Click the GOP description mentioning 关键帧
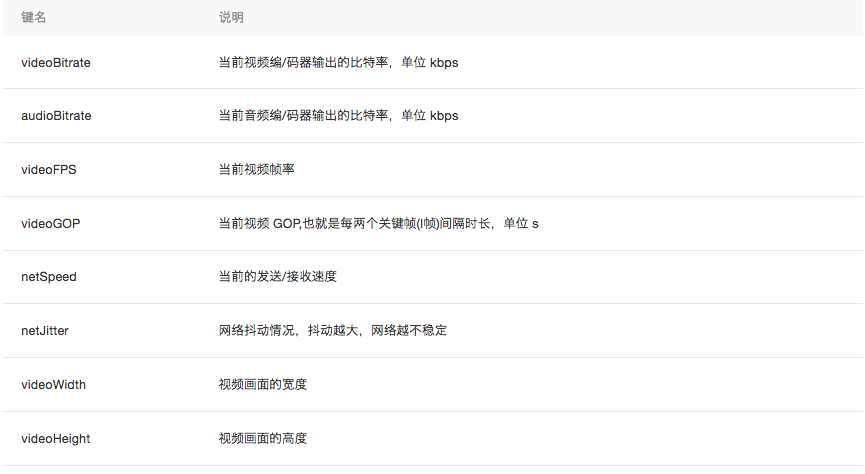 coord(378,223)
